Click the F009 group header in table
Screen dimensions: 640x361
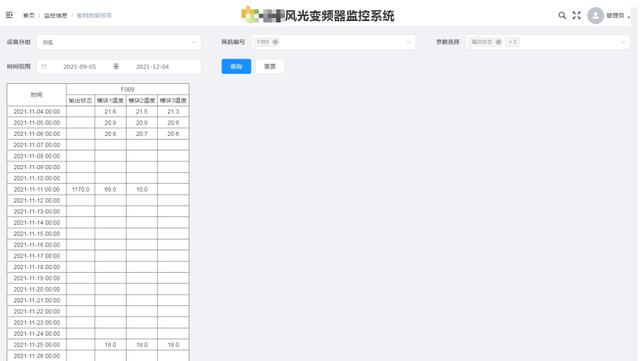(x=128, y=89)
